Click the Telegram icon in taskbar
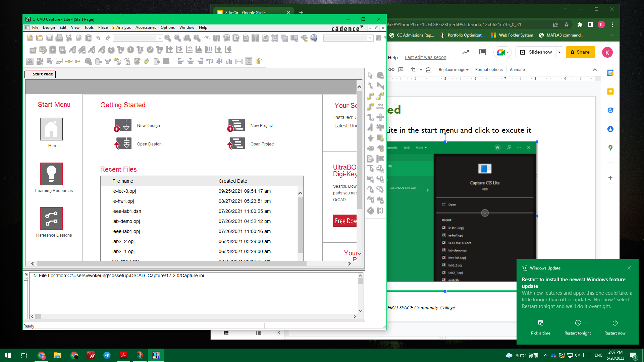This screenshot has width=644, height=362. pyautogui.click(x=107, y=355)
